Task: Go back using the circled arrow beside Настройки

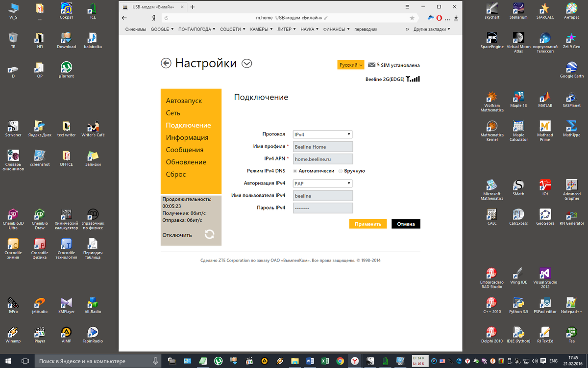Action: click(x=166, y=63)
